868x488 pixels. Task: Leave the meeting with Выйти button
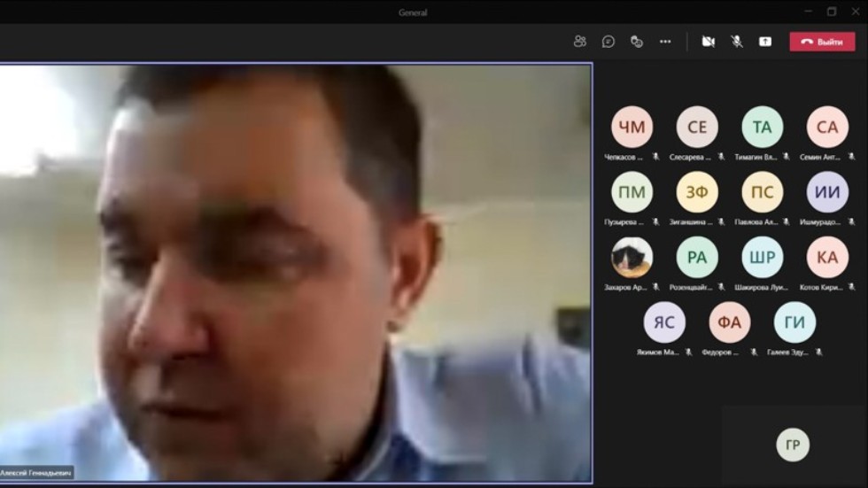coord(822,42)
